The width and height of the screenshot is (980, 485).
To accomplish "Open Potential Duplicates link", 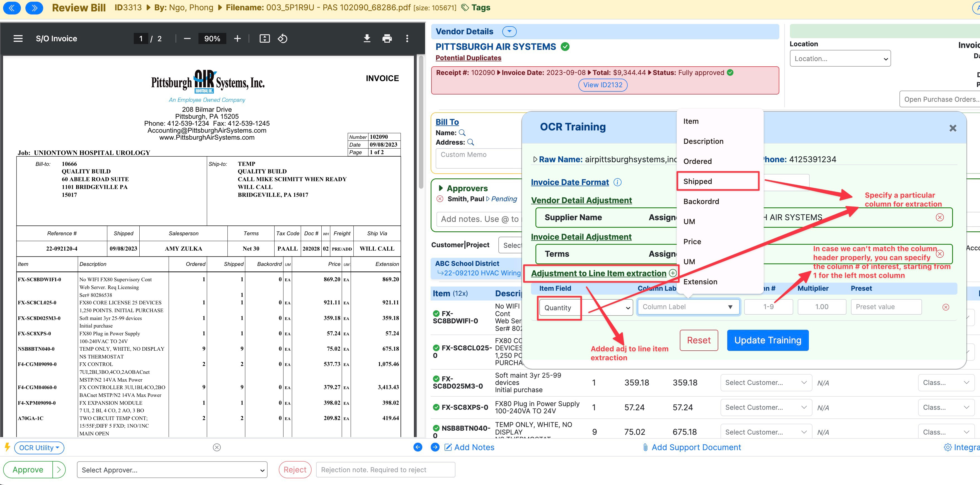I will pyautogui.click(x=468, y=58).
